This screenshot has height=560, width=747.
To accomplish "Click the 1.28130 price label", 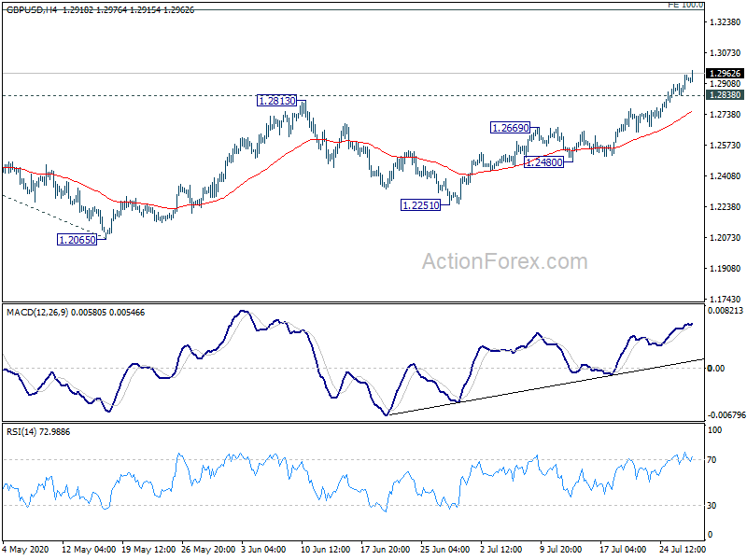I will tap(276, 101).
